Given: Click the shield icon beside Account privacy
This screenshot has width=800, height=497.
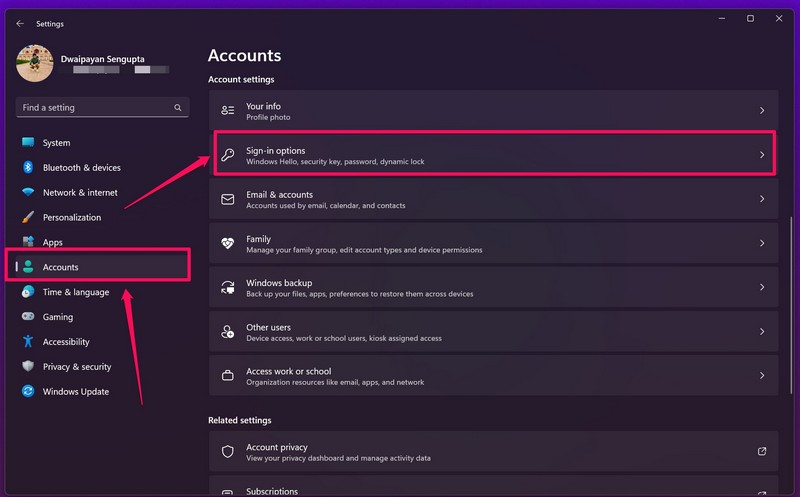Looking at the screenshot, I should pyautogui.click(x=228, y=452).
